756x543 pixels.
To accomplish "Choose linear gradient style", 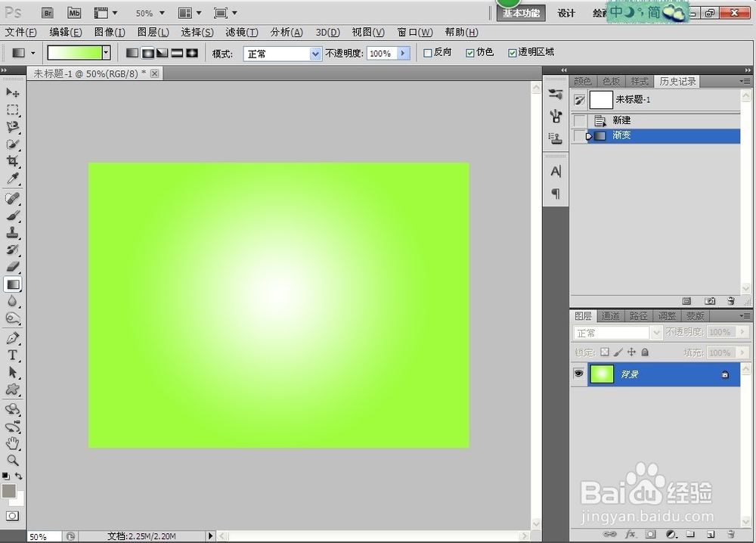I will click(132, 53).
